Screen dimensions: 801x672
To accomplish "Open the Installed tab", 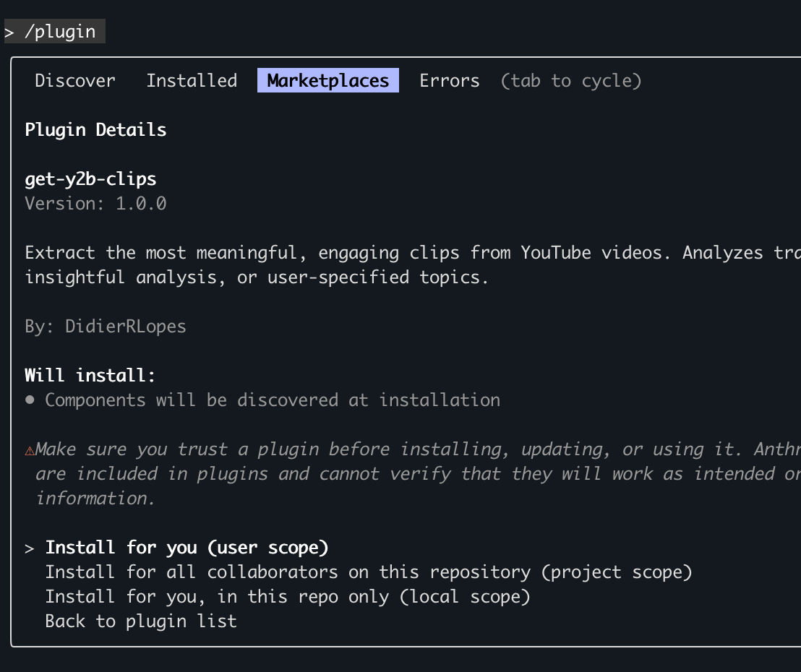I will point(192,80).
